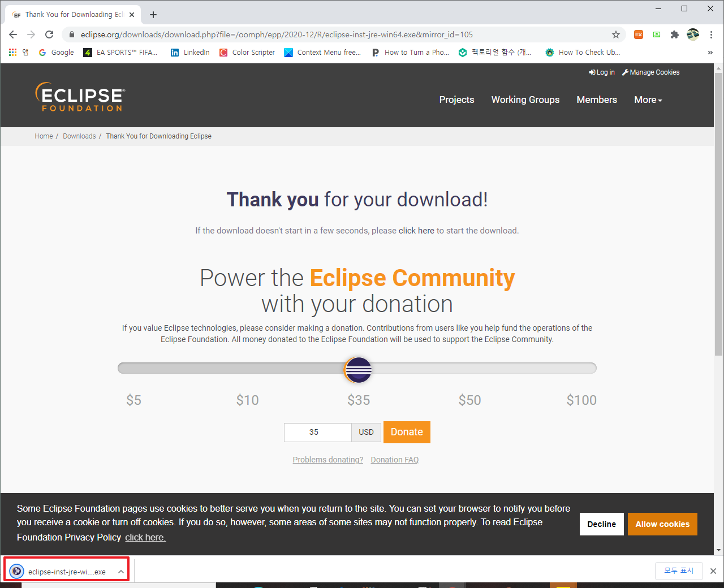
Task: Open the Donation FAQ link
Action: [x=395, y=460]
